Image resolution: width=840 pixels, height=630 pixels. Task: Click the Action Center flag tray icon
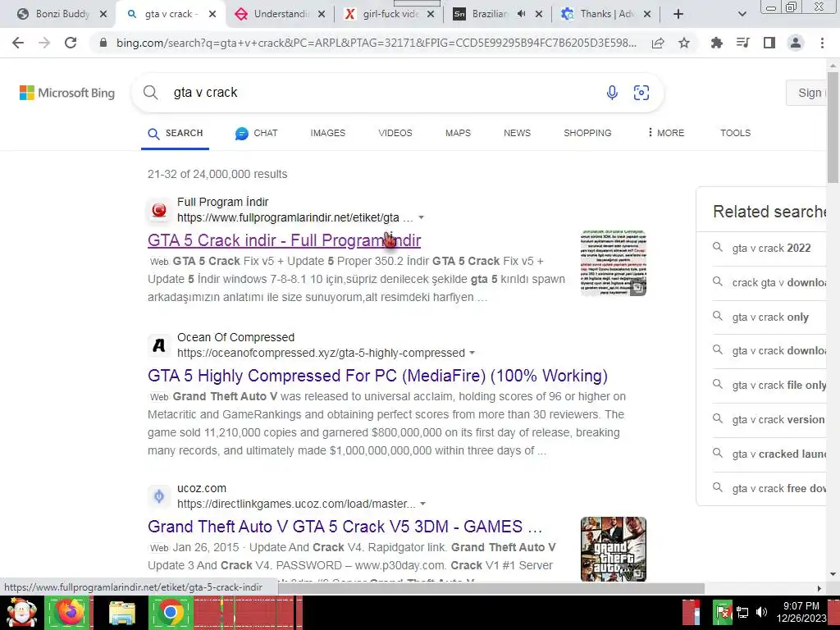pyautogui.click(x=724, y=612)
